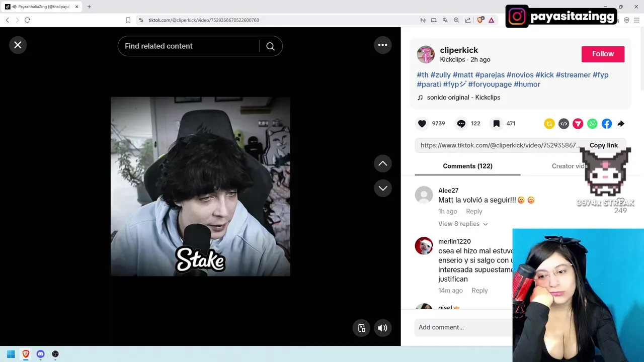Open comments via the speech bubble icon
Screen dimensions: 644x362
pos(461,124)
